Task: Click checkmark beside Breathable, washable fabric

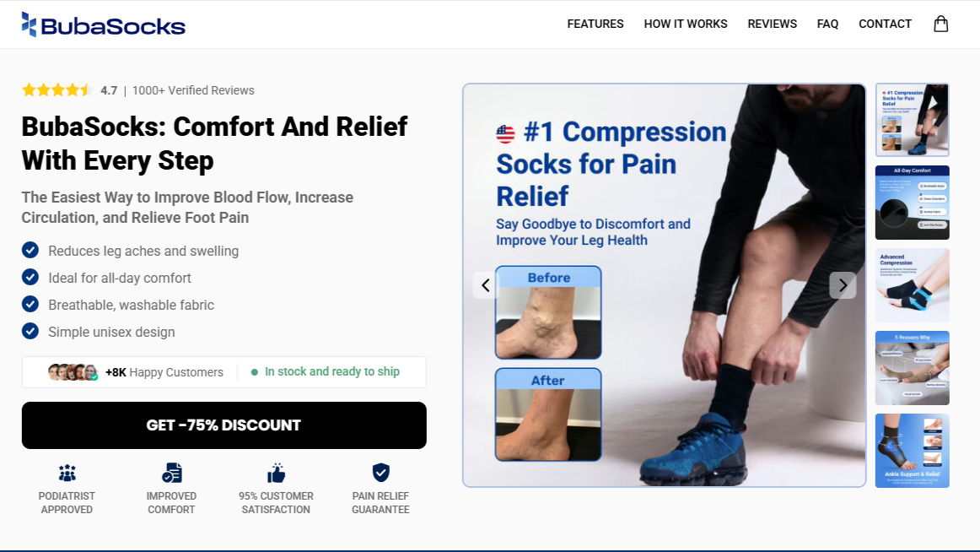Action: (30, 304)
